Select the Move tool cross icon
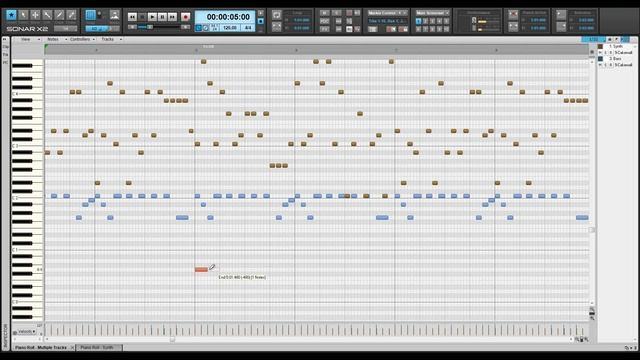The height and width of the screenshot is (360, 640). 36,15
